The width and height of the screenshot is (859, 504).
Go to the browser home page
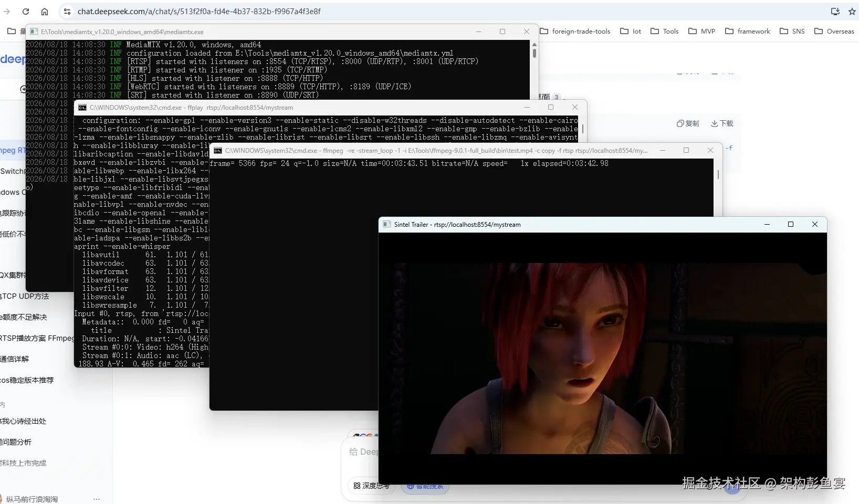(45, 11)
